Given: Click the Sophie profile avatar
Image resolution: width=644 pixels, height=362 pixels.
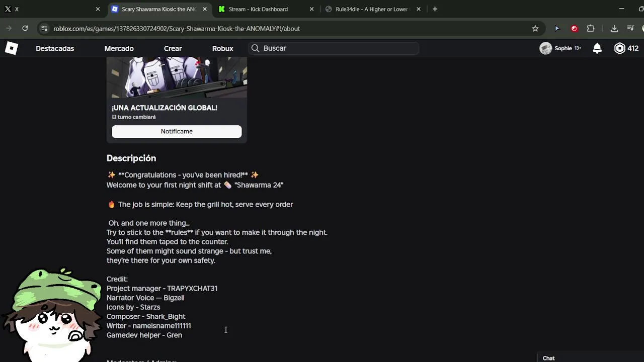Looking at the screenshot, I should (x=545, y=48).
